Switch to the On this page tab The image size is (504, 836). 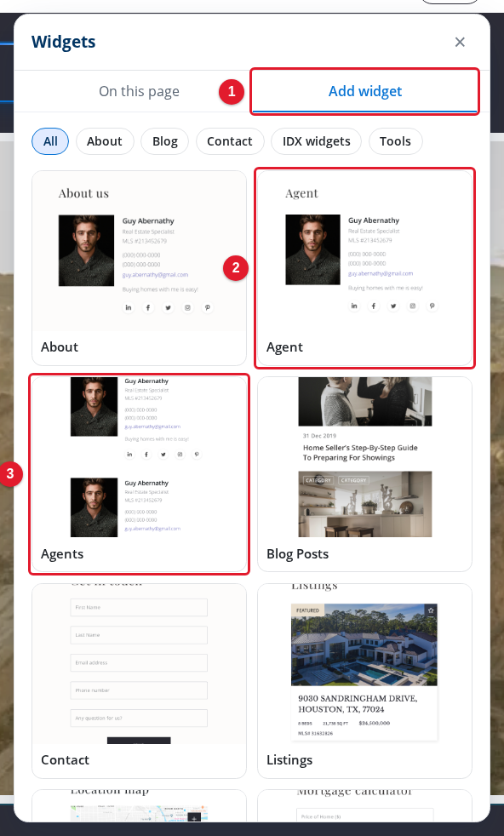click(139, 91)
